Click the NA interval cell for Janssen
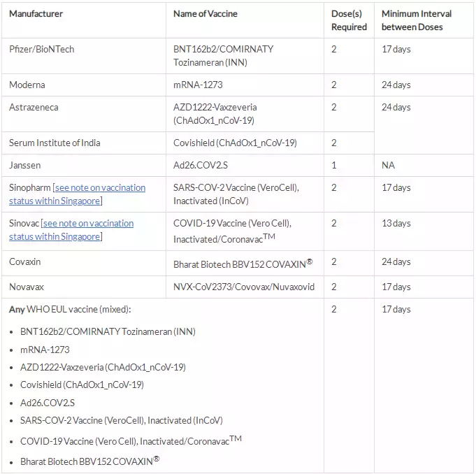Screen dimensions: 476x474 click(388, 166)
